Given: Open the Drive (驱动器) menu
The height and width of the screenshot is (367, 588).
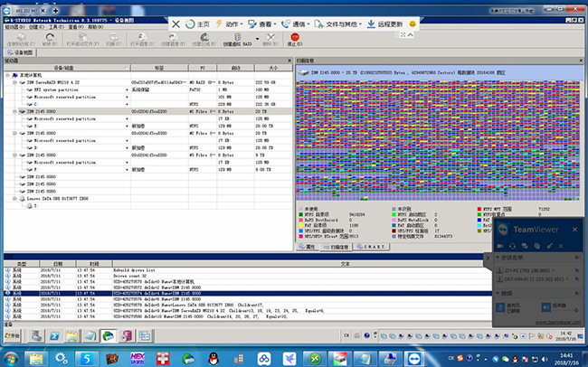Looking at the screenshot, I should [x=14, y=27].
